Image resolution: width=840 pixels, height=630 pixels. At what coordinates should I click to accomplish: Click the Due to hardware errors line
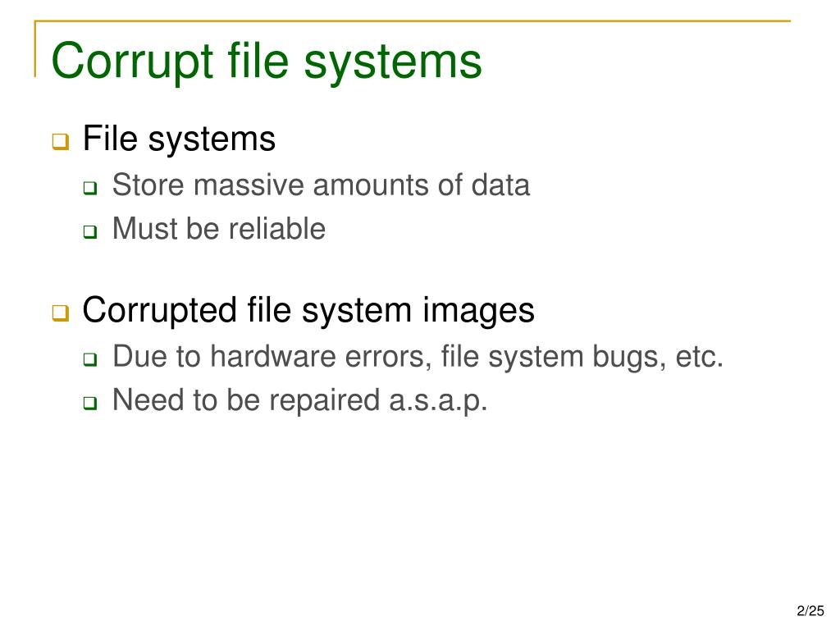418,357
